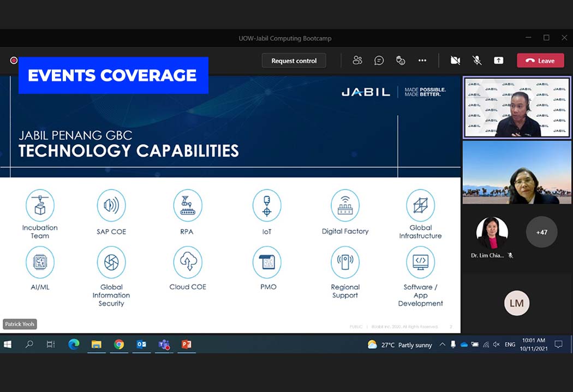Switch to PowerPoint in the taskbar
Viewport: 573px width, 392px height.
click(x=186, y=345)
